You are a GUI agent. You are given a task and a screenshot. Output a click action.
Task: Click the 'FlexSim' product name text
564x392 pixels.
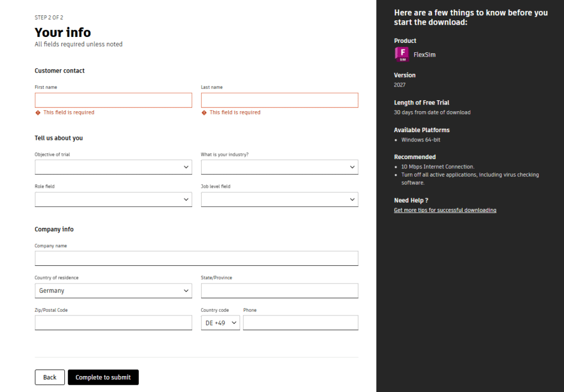point(425,55)
